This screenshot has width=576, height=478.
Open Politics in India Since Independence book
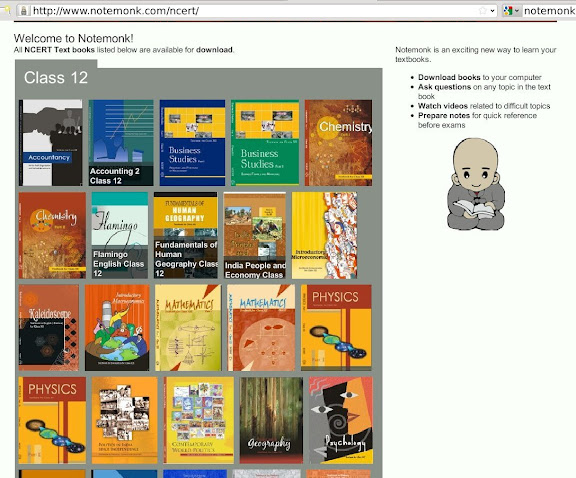(x=125, y=420)
